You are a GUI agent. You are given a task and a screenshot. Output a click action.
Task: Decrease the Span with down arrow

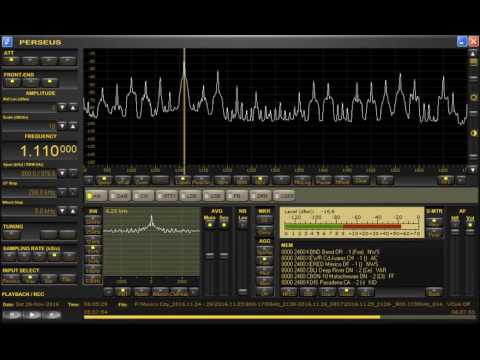pyautogui.click(x=62, y=173)
